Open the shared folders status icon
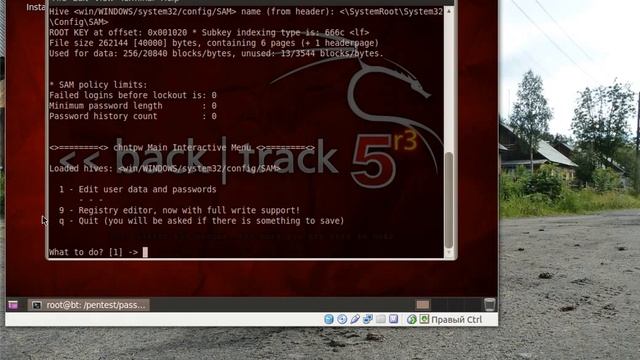This screenshot has width=640, height=360. (380, 319)
